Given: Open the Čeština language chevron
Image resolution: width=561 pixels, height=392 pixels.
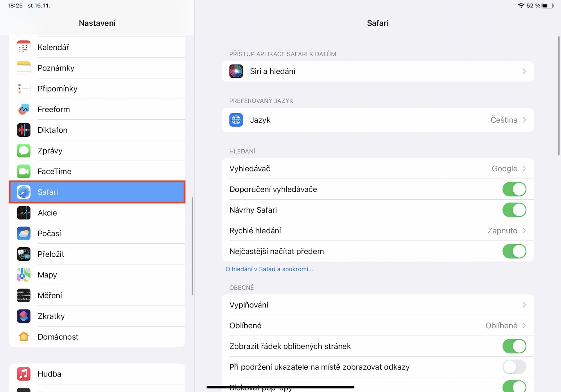Looking at the screenshot, I should [x=524, y=120].
